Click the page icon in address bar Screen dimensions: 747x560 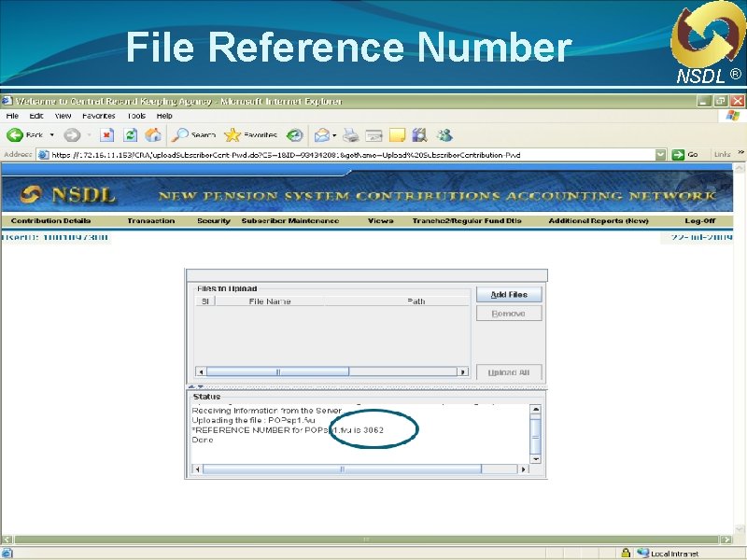point(43,155)
